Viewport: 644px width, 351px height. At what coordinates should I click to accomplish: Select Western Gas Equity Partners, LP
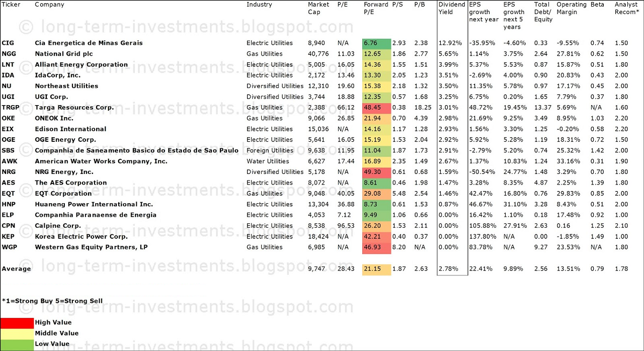coord(91,247)
